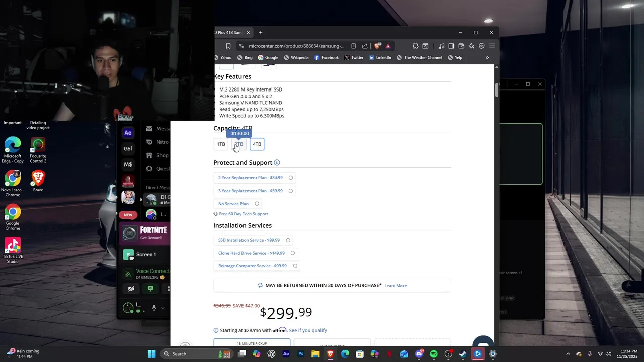Open Facebook bookmark
This screenshot has width=644, height=362.
click(x=327, y=58)
